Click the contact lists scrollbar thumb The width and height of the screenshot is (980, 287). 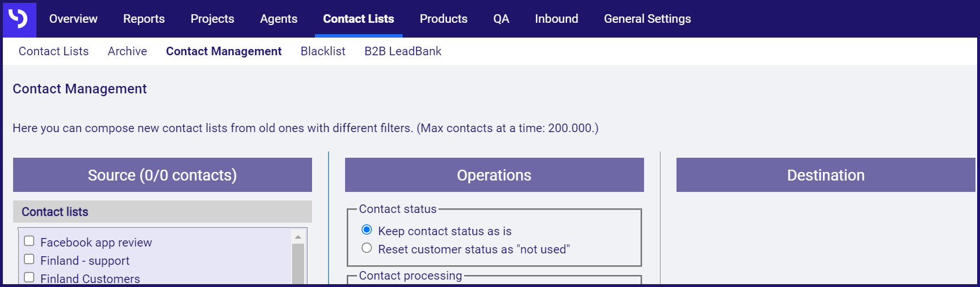[298, 264]
